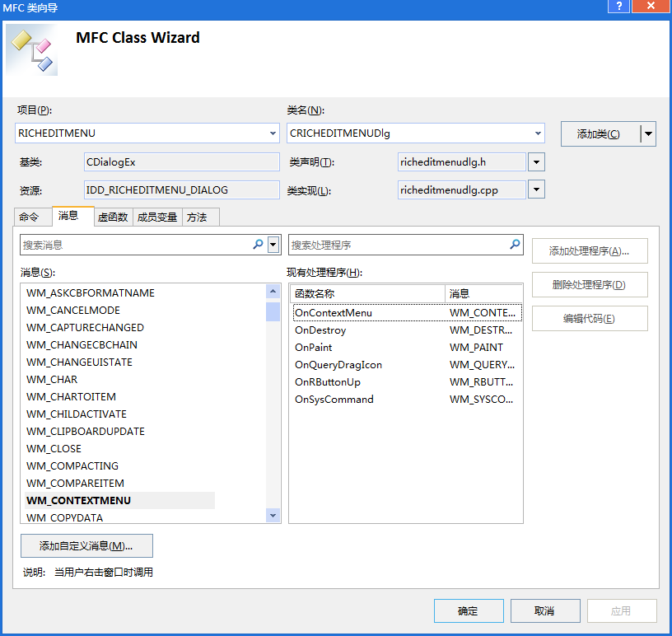Select WM_CAPTURECHANGED message

pos(86,327)
